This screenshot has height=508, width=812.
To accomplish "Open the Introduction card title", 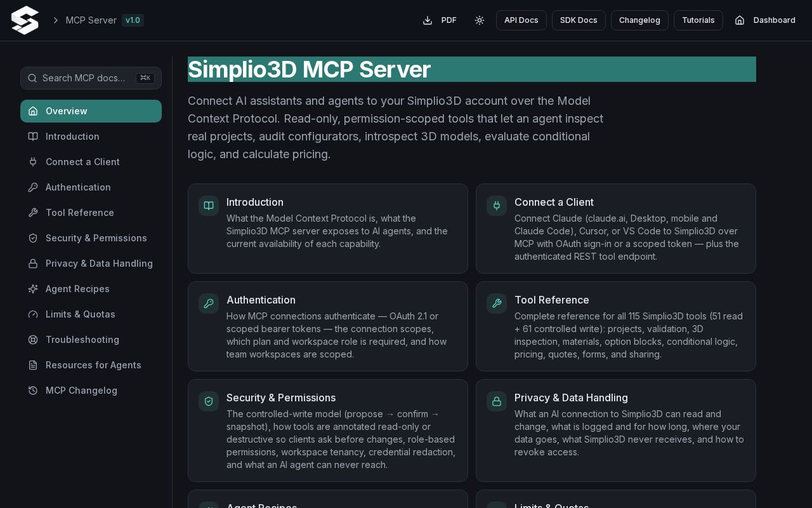I will click(255, 202).
